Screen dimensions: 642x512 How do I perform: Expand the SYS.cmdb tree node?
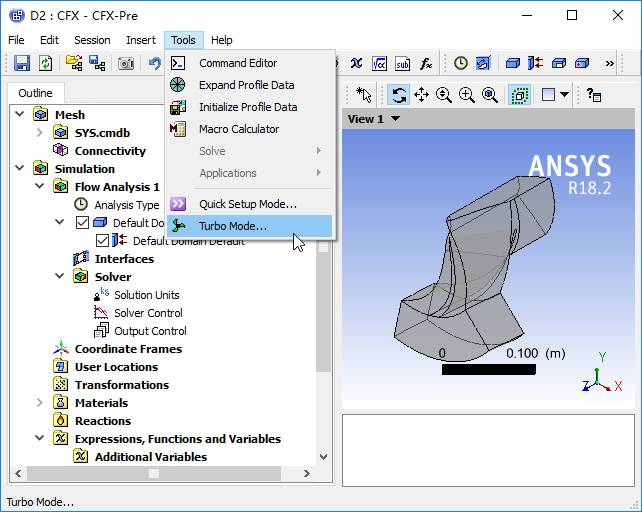point(40,133)
